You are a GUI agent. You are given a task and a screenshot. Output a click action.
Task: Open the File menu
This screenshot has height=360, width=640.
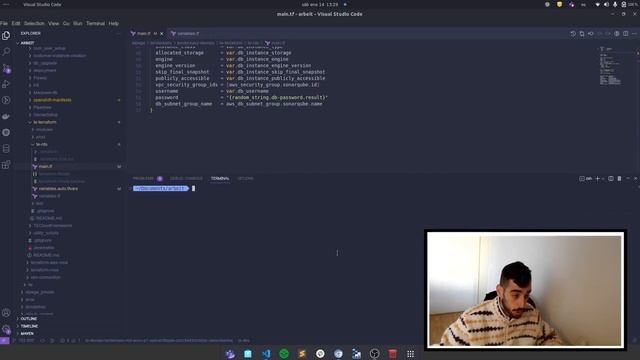click(4, 23)
